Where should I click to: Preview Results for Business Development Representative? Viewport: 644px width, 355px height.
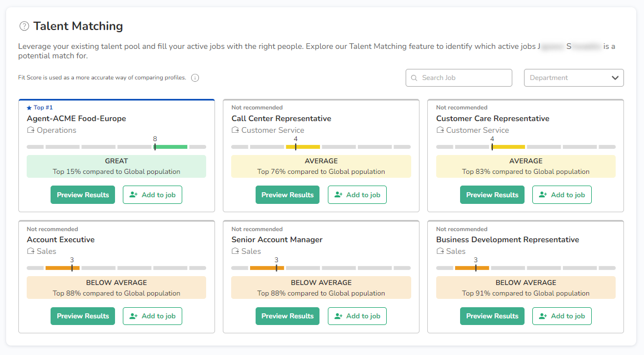[x=492, y=316]
